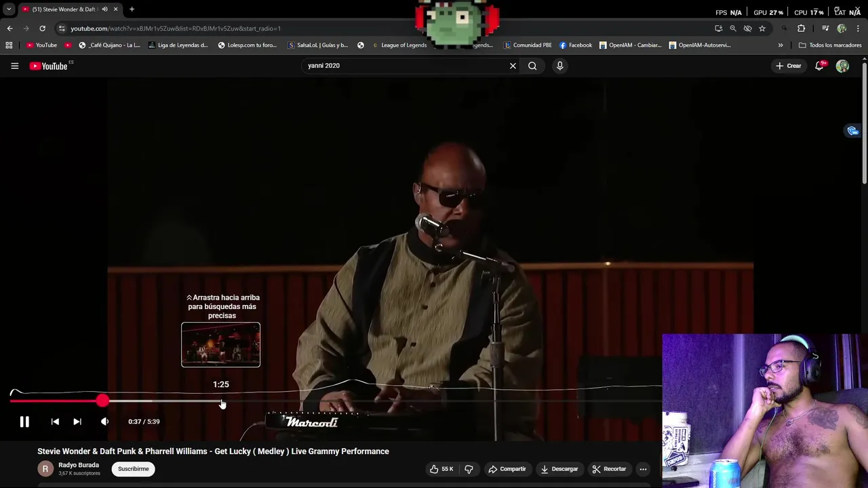Click the video title text
The height and width of the screenshot is (488, 868).
pyautogui.click(x=213, y=451)
